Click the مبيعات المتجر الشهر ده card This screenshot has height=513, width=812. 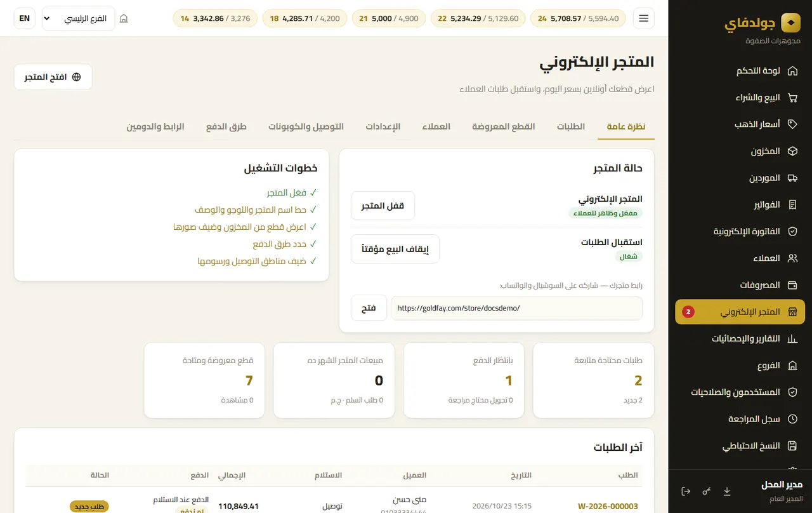(334, 380)
